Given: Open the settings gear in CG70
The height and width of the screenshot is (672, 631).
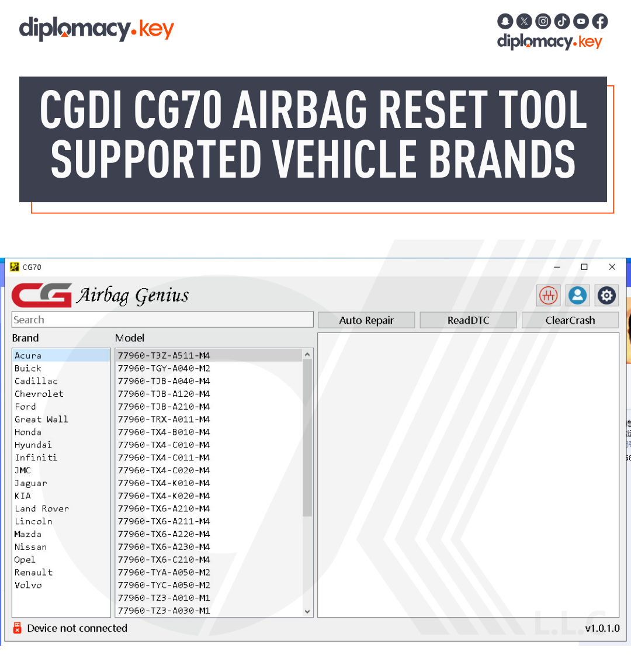Looking at the screenshot, I should point(606,296).
